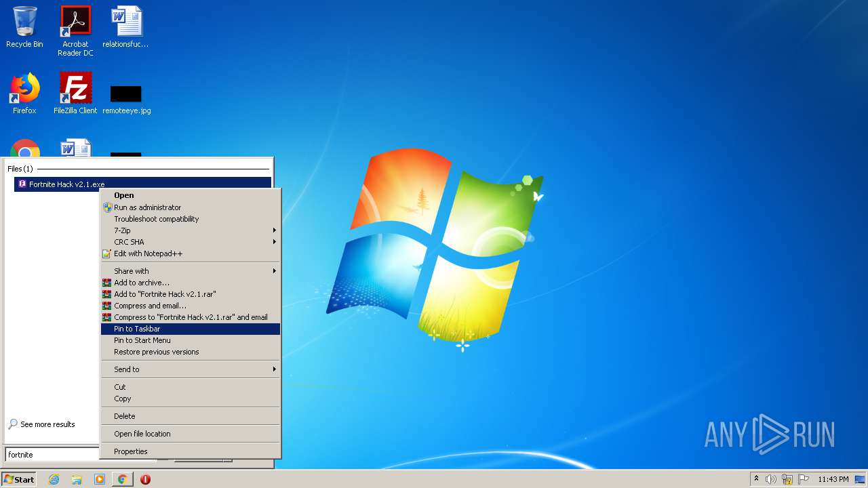Click Fortnite Hack v2.1.exe search result
Image resolution: width=868 pixels, height=488 pixels.
pos(142,184)
